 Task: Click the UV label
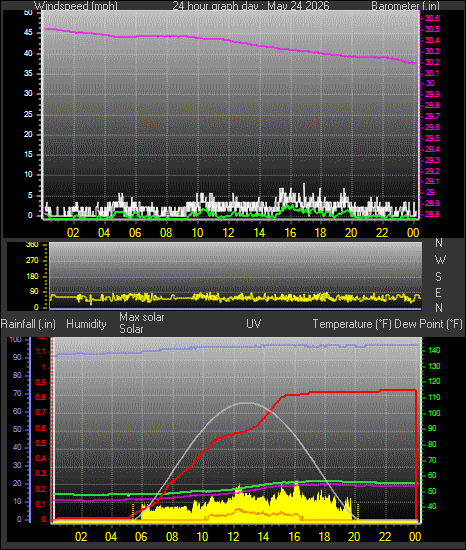[254, 323]
